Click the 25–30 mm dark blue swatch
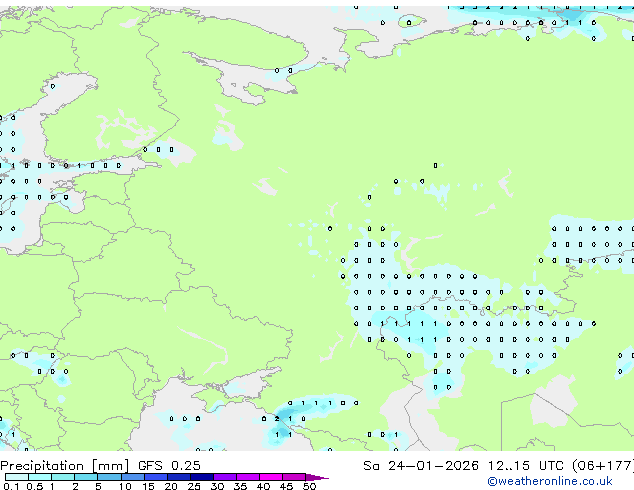This screenshot has width=634, height=490. click(x=201, y=477)
